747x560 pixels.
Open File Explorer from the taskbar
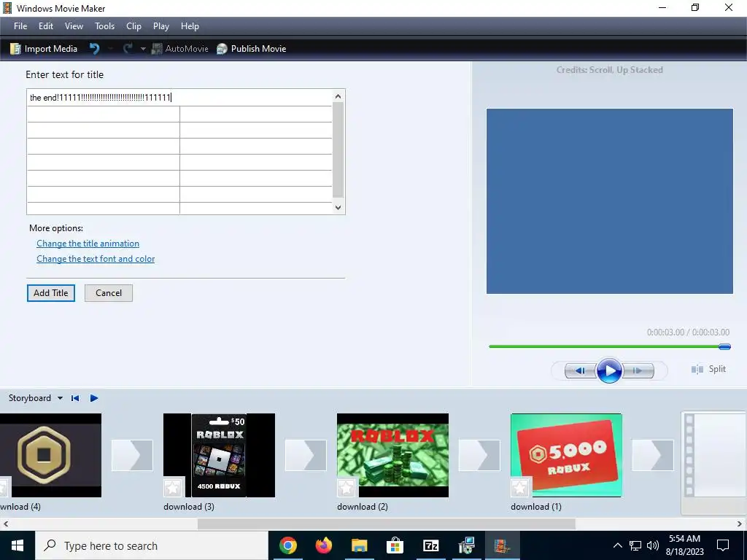point(359,545)
